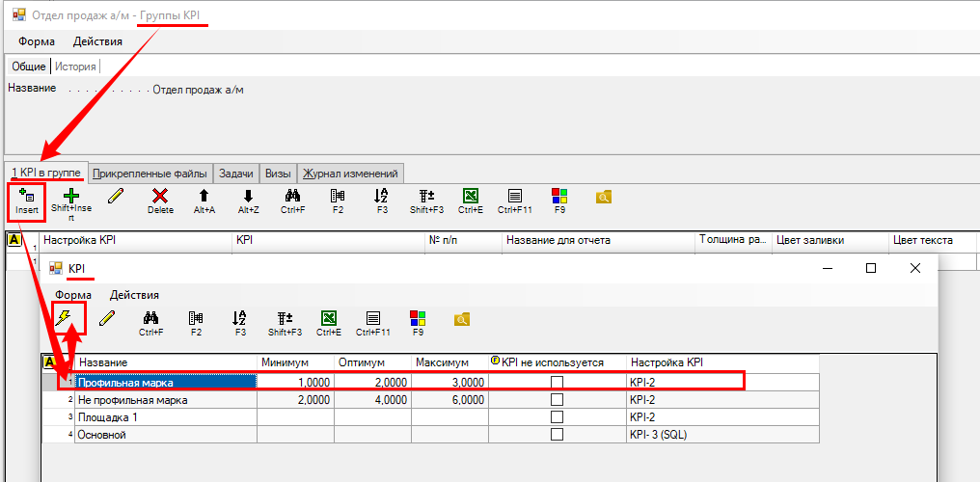The height and width of the screenshot is (482, 980).
Task: Click Excel export Ctrl+E icon in KPI window
Action: 328,318
